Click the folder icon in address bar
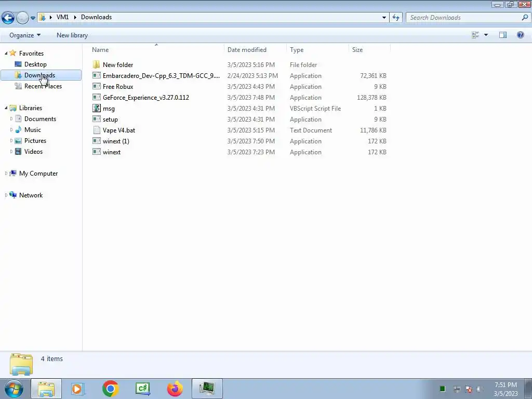The width and height of the screenshot is (532, 399). click(x=42, y=17)
